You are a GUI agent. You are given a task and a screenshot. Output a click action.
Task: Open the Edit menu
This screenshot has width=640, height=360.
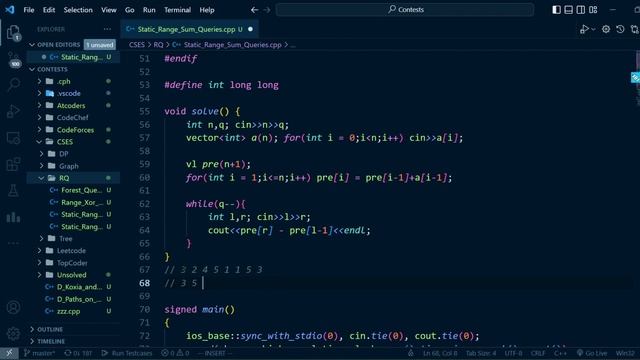(x=49, y=10)
